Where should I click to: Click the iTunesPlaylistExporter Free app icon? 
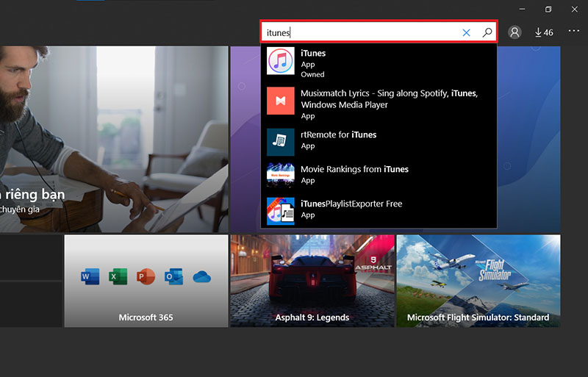[281, 209]
